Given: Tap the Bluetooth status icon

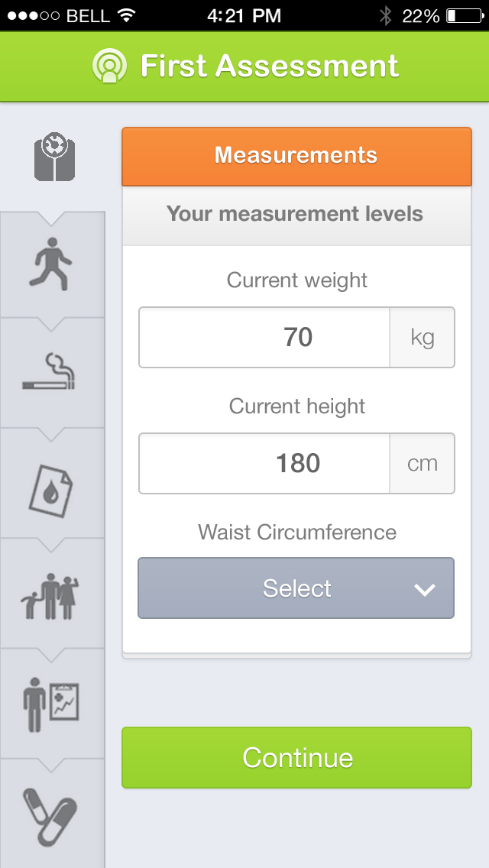Looking at the screenshot, I should (384, 15).
